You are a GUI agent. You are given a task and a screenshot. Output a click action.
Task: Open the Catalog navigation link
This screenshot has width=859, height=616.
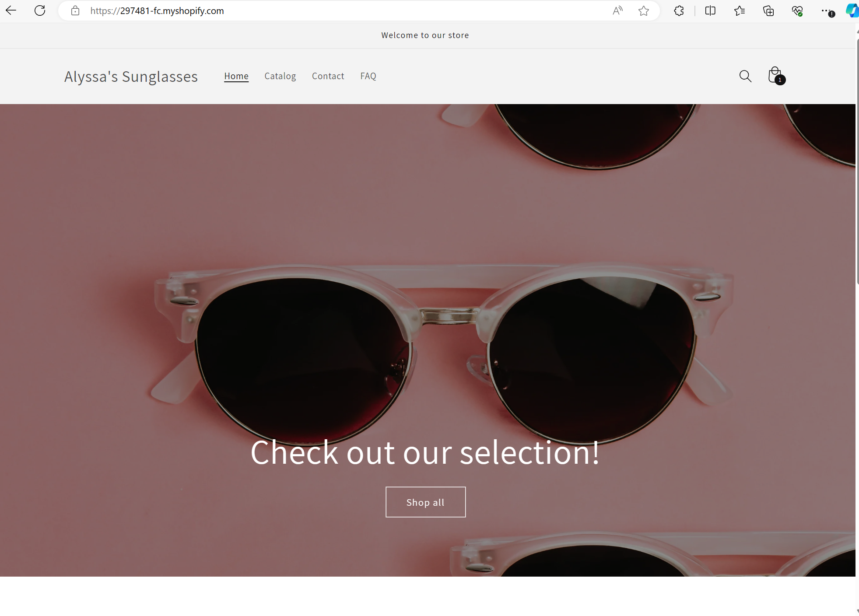280,76
